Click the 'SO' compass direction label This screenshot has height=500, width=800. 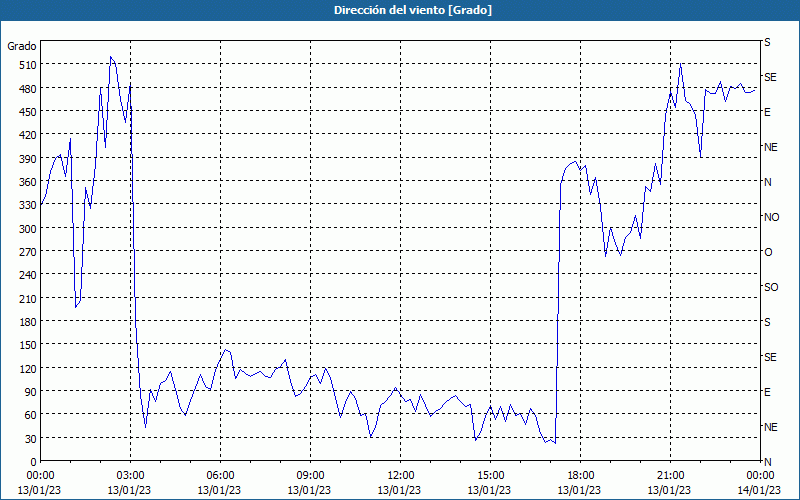(x=771, y=287)
